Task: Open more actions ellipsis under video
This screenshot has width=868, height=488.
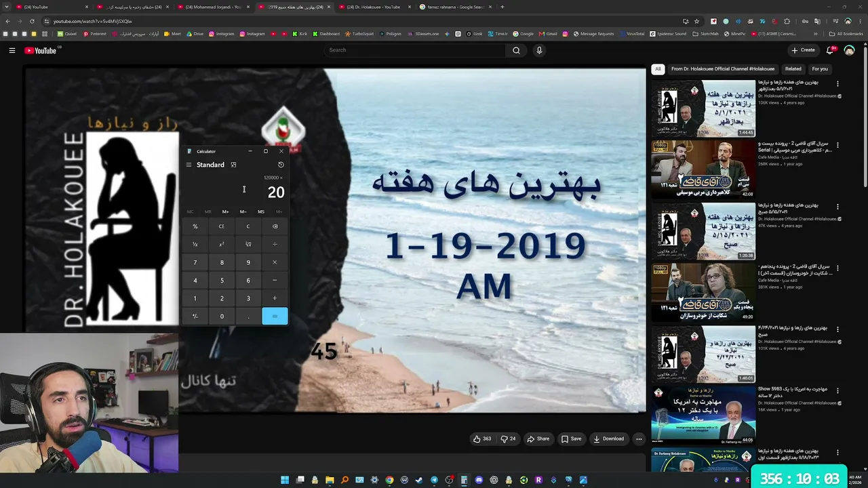Action: [638, 439]
